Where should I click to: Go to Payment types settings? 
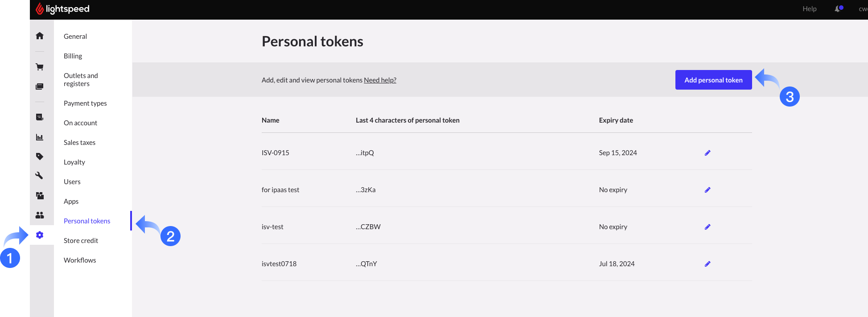[x=85, y=103]
